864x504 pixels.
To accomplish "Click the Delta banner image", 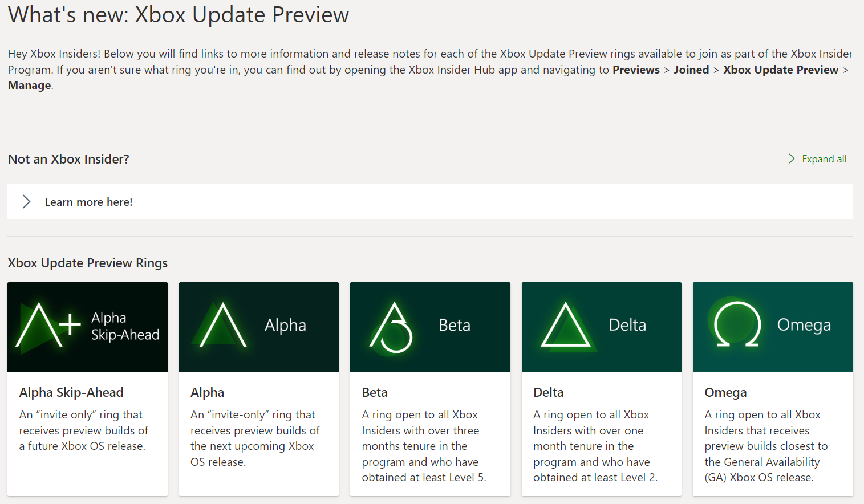I will tap(601, 327).
